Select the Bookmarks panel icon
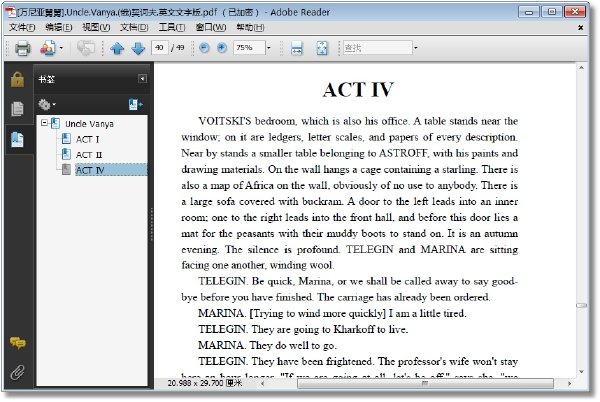This screenshot has height=402, width=600. click(17, 139)
